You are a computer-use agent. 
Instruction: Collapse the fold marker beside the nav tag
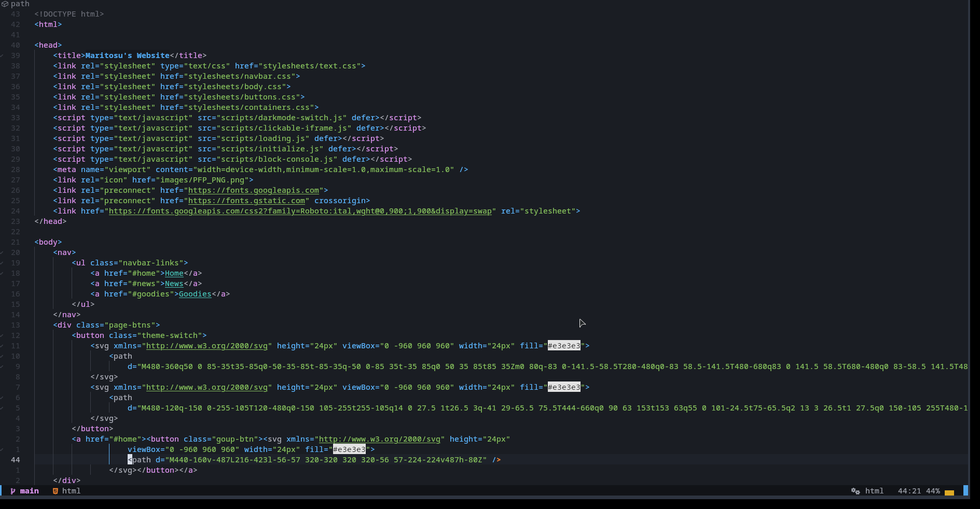tap(2, 252)
